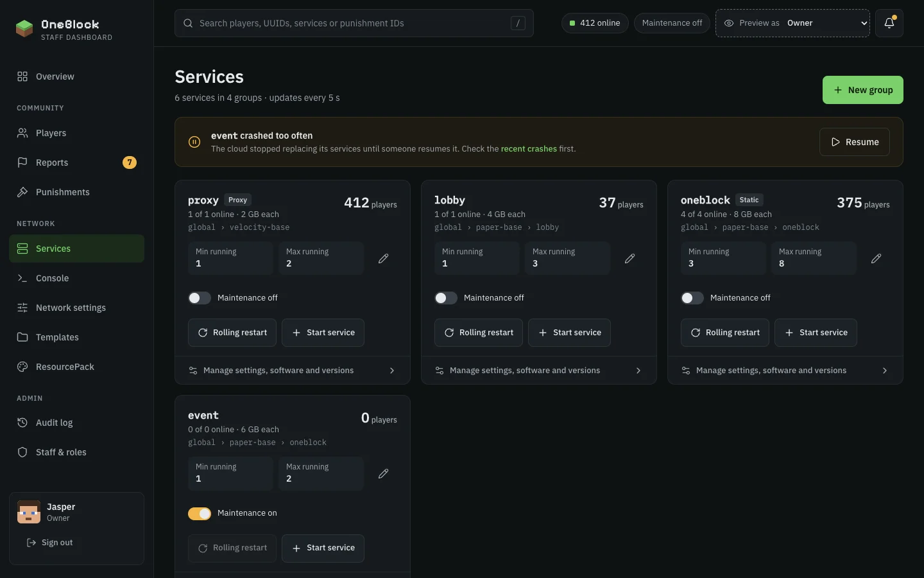The image size is (924, 578).
Task: Expand proxy Manage settings, software and versions
Action: coord(293,371)
